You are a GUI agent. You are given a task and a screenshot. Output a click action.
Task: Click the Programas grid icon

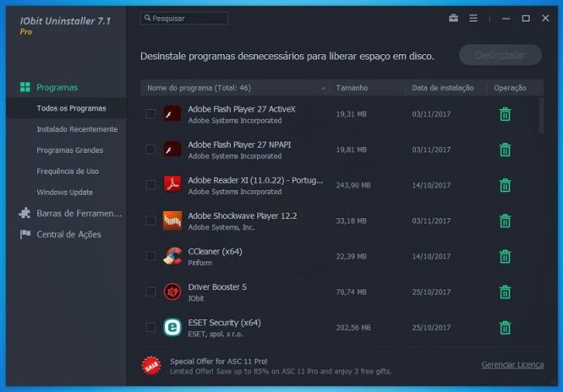tap(25, 87)
